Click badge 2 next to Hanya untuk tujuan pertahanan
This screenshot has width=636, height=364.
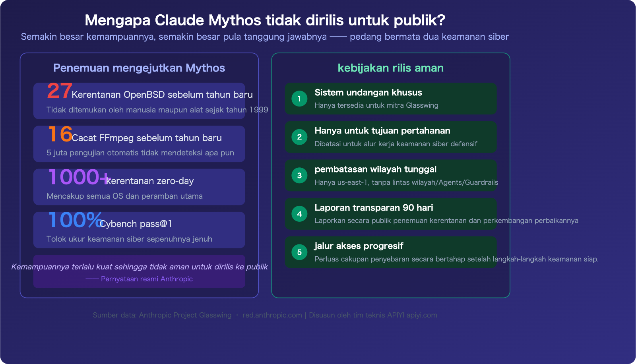click(299, 137)
